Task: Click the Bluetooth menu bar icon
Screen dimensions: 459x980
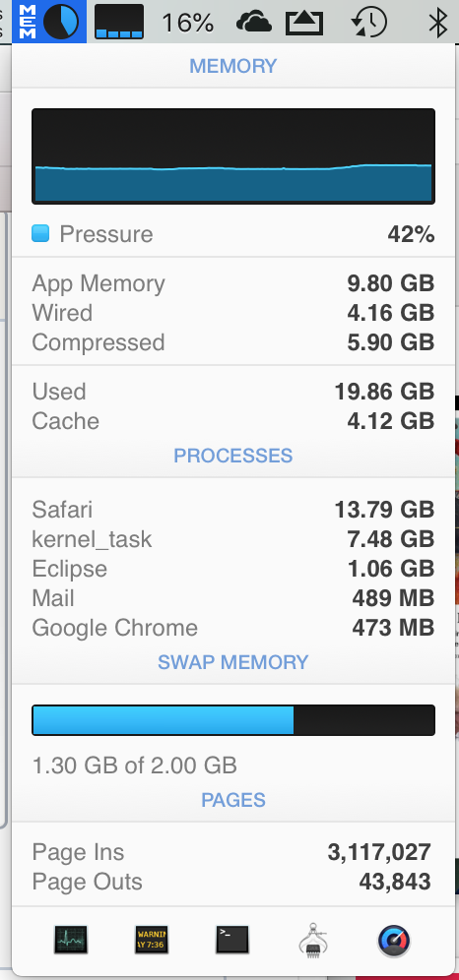Action: (437, 22)
